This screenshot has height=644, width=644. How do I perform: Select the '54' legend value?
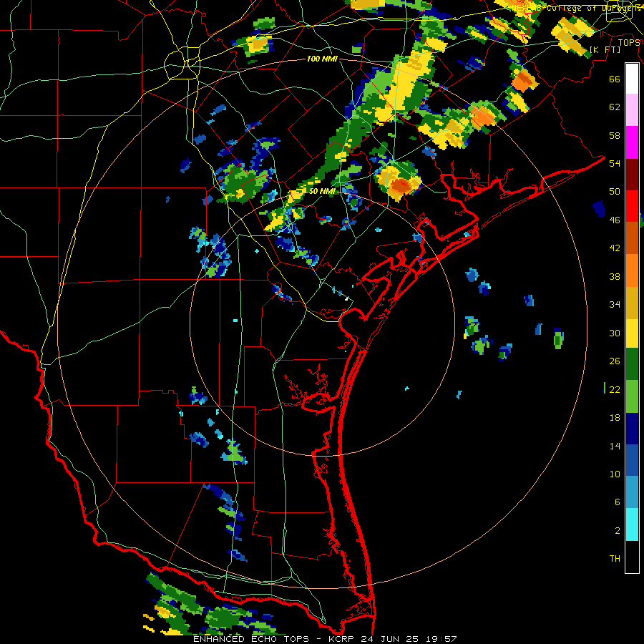615,163
